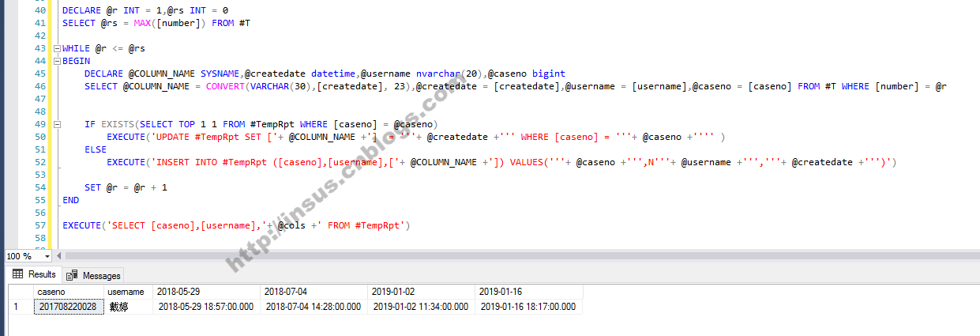Image resolution: width=980 pixels, height=336 pixels.
Task: Select the 2018-07-04 14:28:00.000 cell
Action: pyautogui.click(x=314, y=307)
